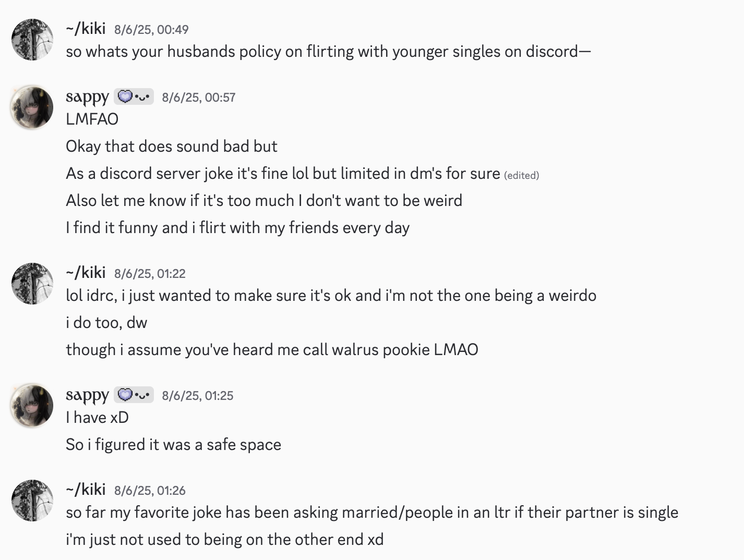Click sappy's avatar on the 00:57 message
Image resolution: width=744 pixels, height=560 pixels.
(x=32, y=107)
